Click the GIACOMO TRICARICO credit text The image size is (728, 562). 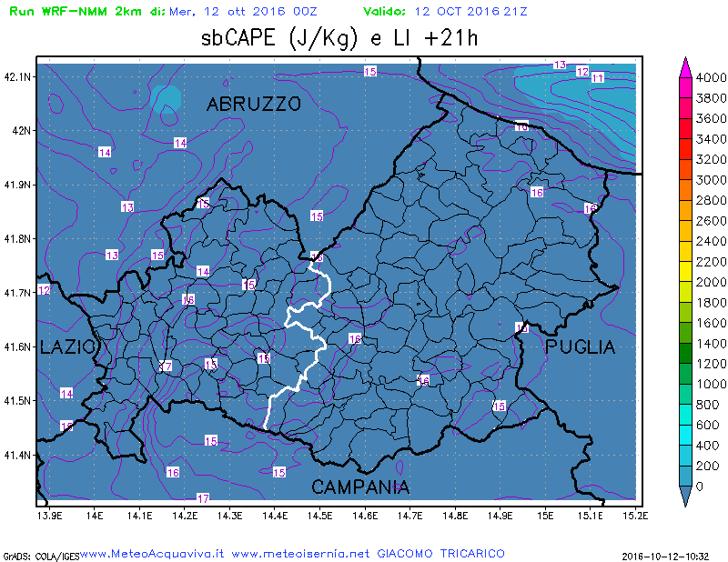pyautogui.click(x=440, y=554)
